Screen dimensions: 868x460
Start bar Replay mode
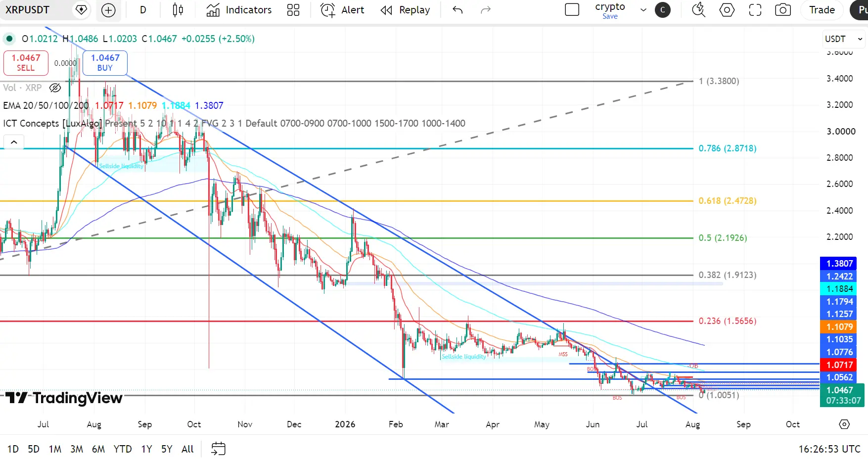[x=405, y=10]
